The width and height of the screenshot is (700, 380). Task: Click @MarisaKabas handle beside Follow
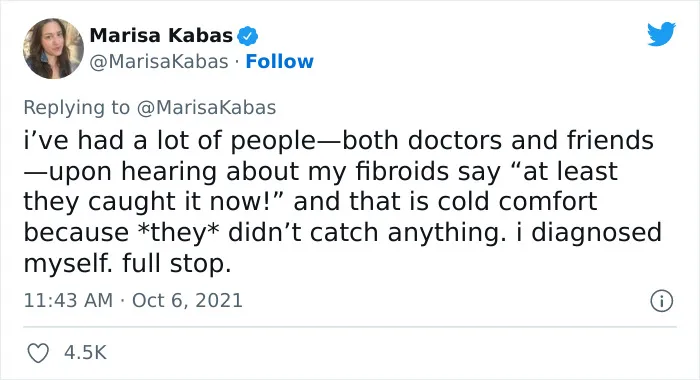click(159, 62)
